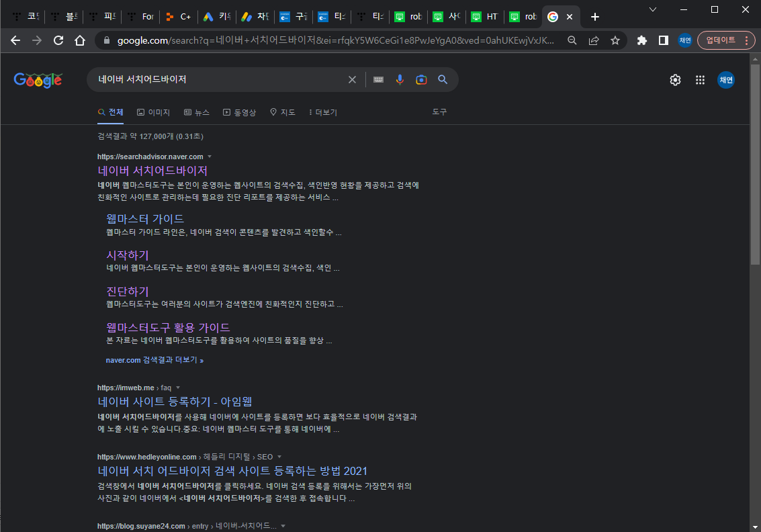Open the on-screen keyboard input tool
This screenshot has width=761, height=532.
click(x=379, y=80)
